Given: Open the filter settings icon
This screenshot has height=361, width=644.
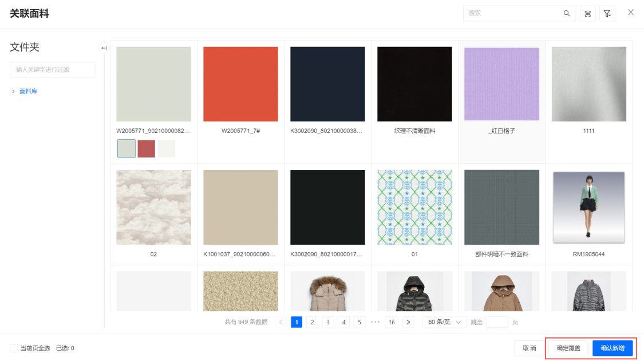Looking at the screenshot, I should (607, 14).
